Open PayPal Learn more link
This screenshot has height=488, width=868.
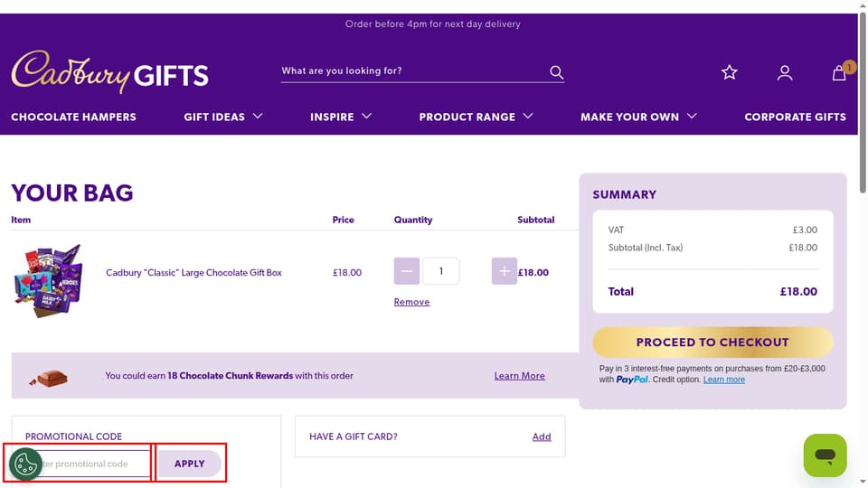(x=723, y=380)
